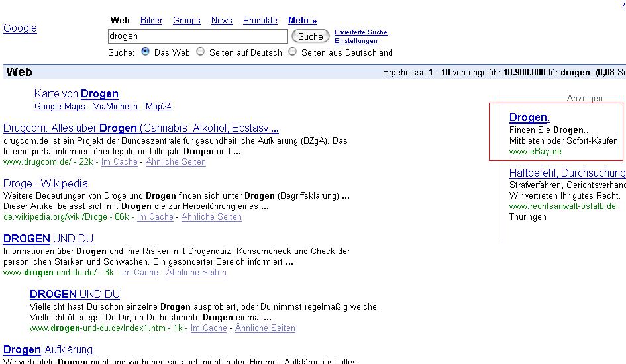Open the Haftbefehl, Durchsuchung ad link

pyautogui.click(x=568, y=173)
